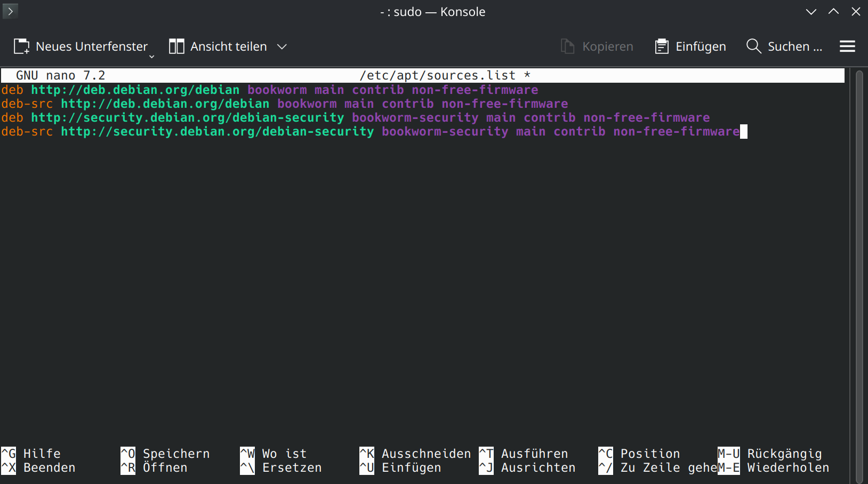This screenshot has width=868, height=484.
Task: Click the ^O Speichern shortcut hint
Action: click(x=165, y=454)
